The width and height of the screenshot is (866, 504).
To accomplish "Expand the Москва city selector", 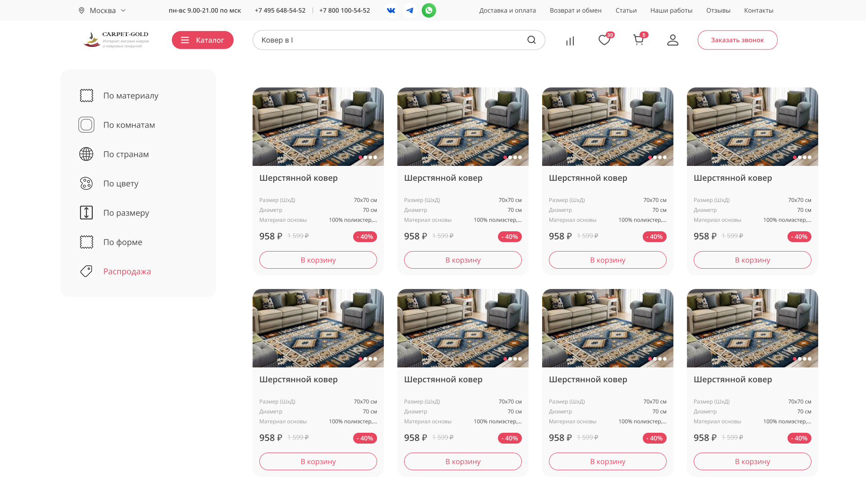I will [x=102, y=10].
